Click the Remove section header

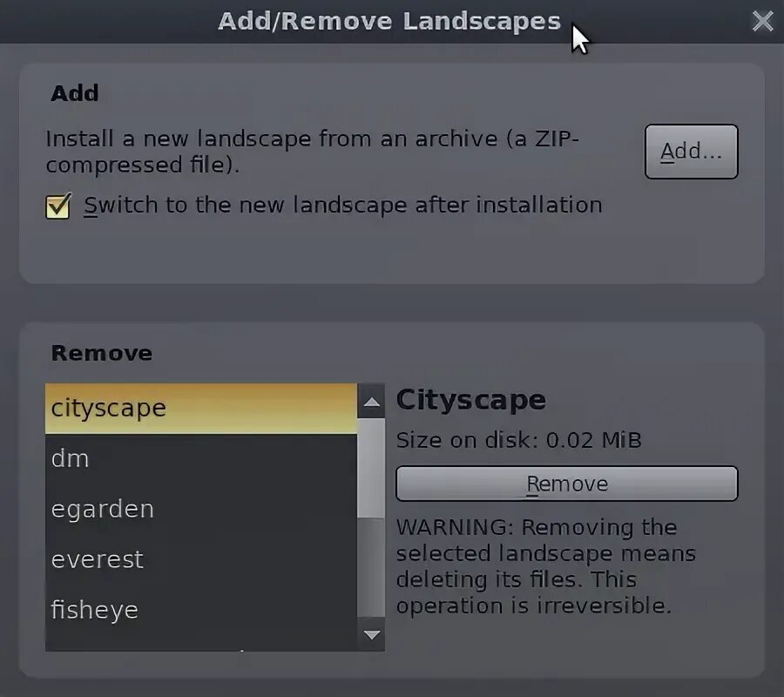(102, 353)
